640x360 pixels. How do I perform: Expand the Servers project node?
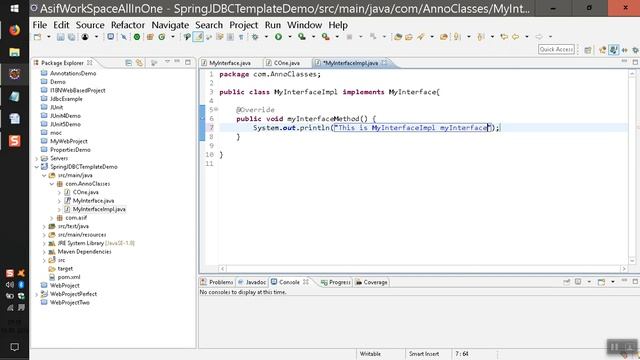[x=37, y=158]
